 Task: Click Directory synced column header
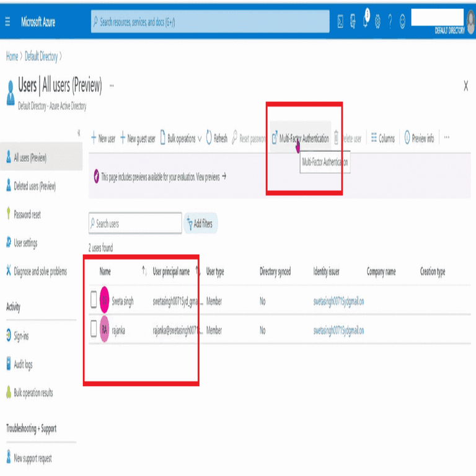pyautogui.click(x=275, y=271)
